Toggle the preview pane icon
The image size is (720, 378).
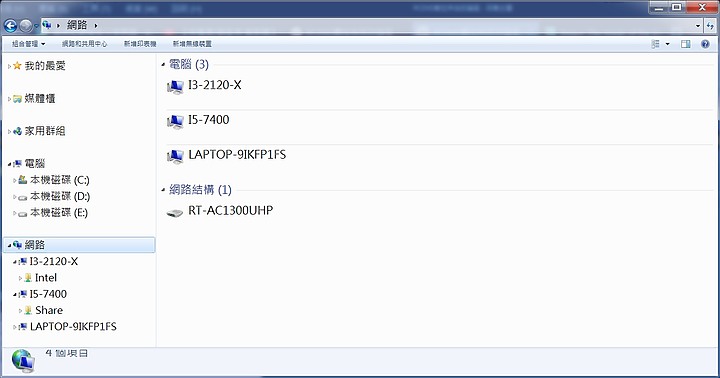686,44
